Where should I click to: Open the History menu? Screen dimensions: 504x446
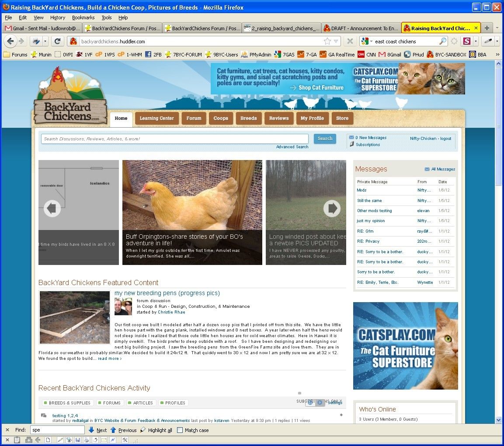coord(58,17)
